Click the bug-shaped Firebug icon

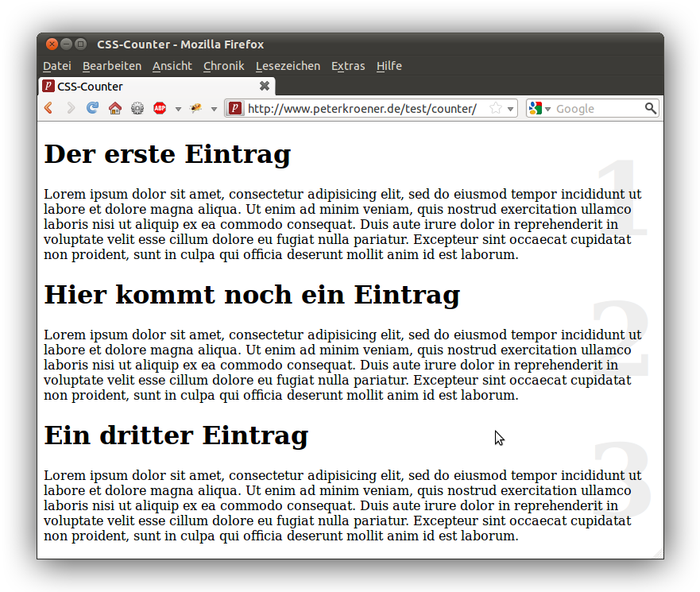(x=195, y=108)
